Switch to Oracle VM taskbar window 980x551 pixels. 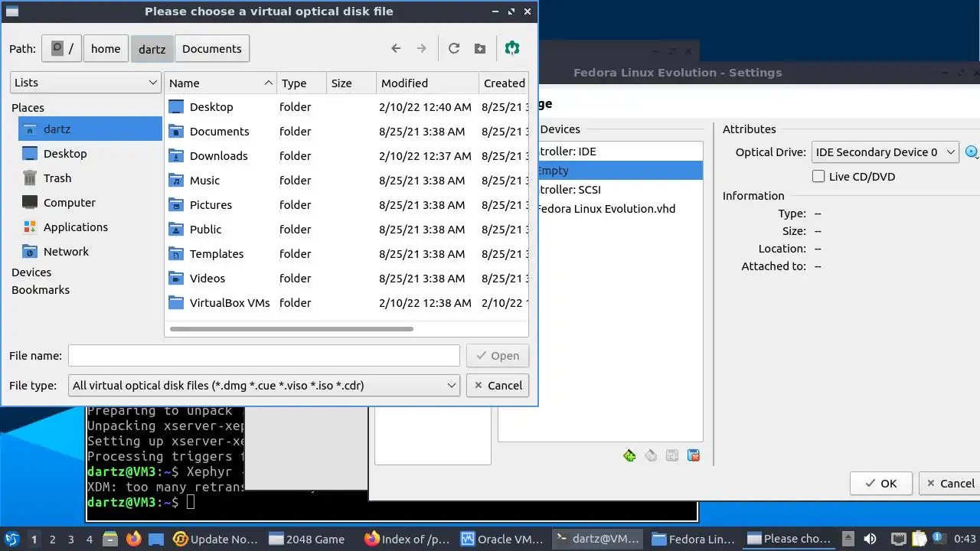pos(502,539)
